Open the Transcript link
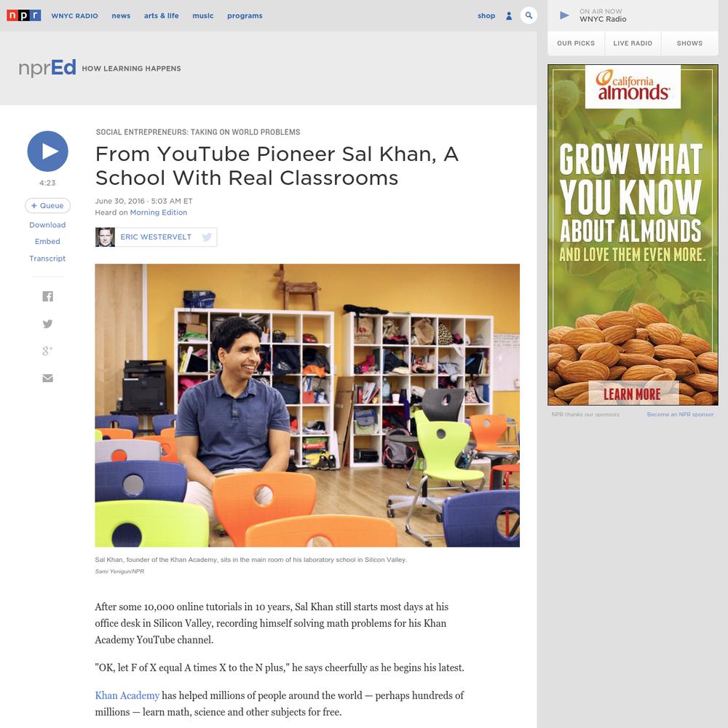The image size is (728, 728). tap(47, 258)
